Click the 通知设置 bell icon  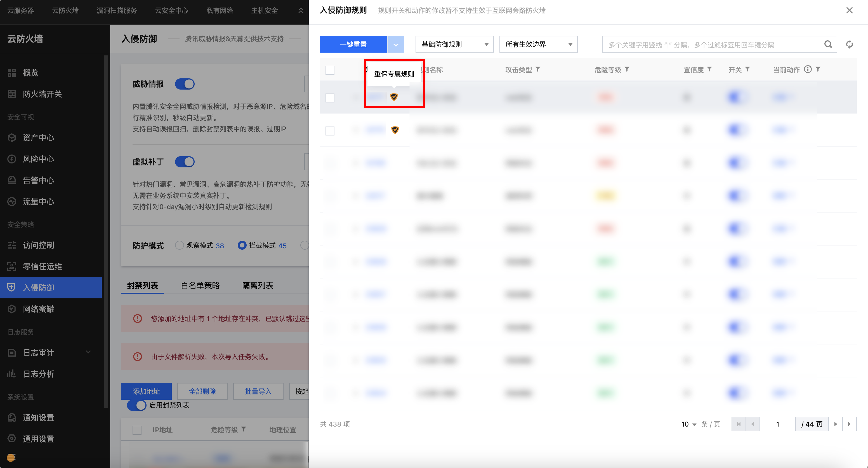(x=12, y=418)
